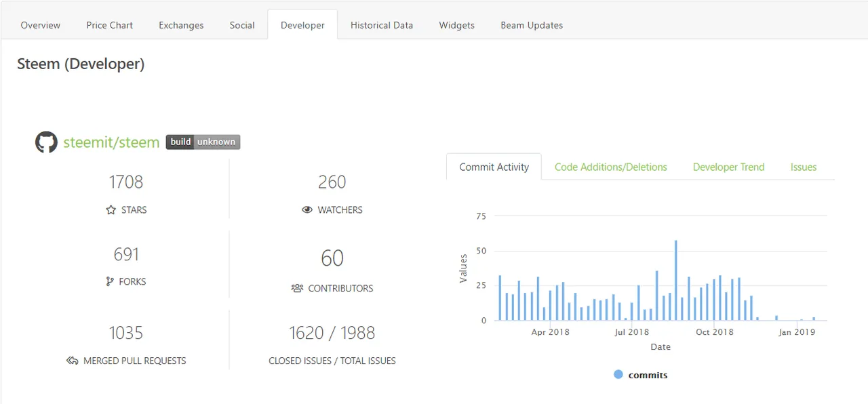The image size is (868, 404).
Task: Click the eye icon beside WATCHERS
Action: [x=307, y=210]
